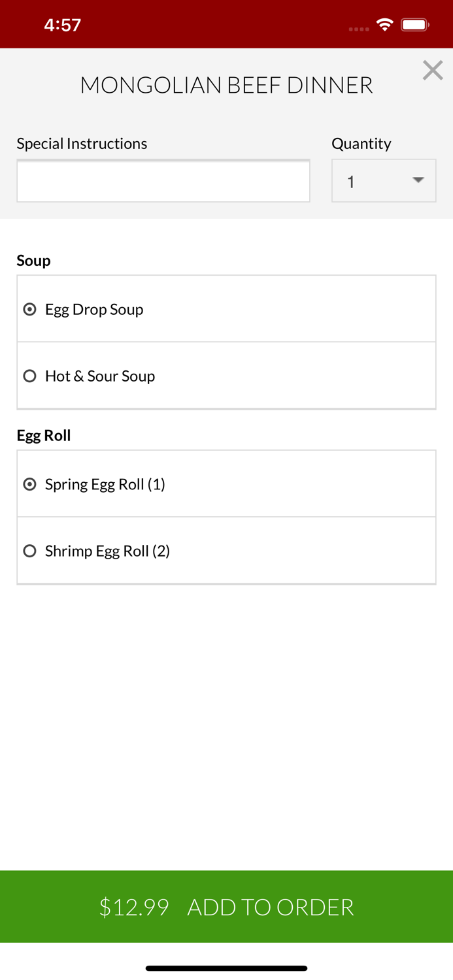Screen dimensions: 453x980
Task: Click the Mongolian Beef Dinner title
Action: click(226, 85)
